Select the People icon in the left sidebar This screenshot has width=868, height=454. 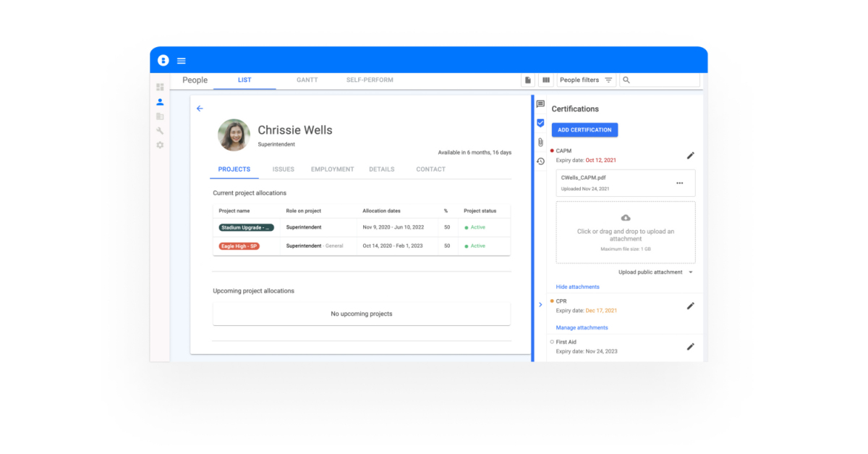coord(160,101)
